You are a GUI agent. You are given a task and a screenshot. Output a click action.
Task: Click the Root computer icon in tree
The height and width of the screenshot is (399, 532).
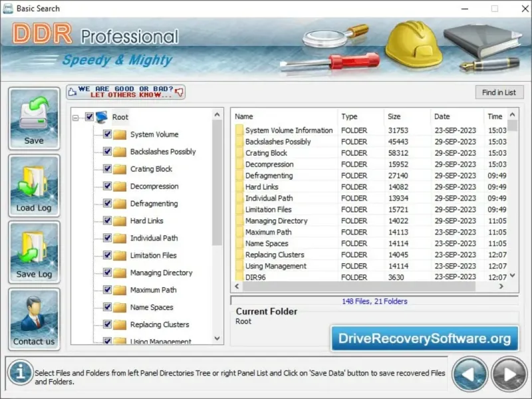click(102, 117)
